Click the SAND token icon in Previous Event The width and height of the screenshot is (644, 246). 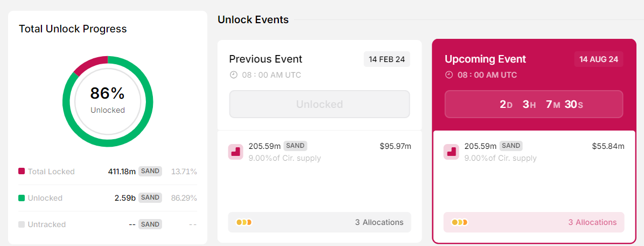point(235,152)
